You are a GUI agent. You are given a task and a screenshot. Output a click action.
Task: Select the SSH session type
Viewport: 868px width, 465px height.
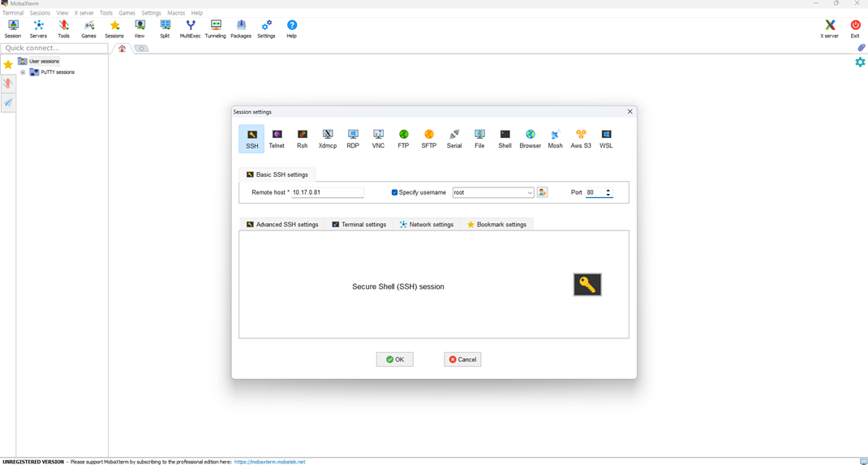pyautogui.click(x=251, y=139)
